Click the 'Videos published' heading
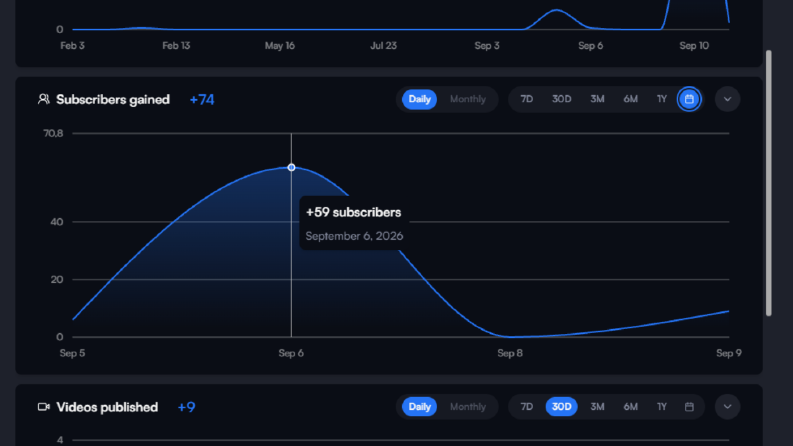This screenshot has height=446, width=793. click(x=107, y=407)
